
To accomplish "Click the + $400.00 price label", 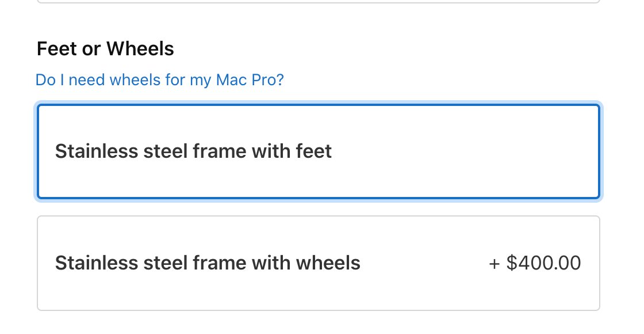I will (535, 263).
